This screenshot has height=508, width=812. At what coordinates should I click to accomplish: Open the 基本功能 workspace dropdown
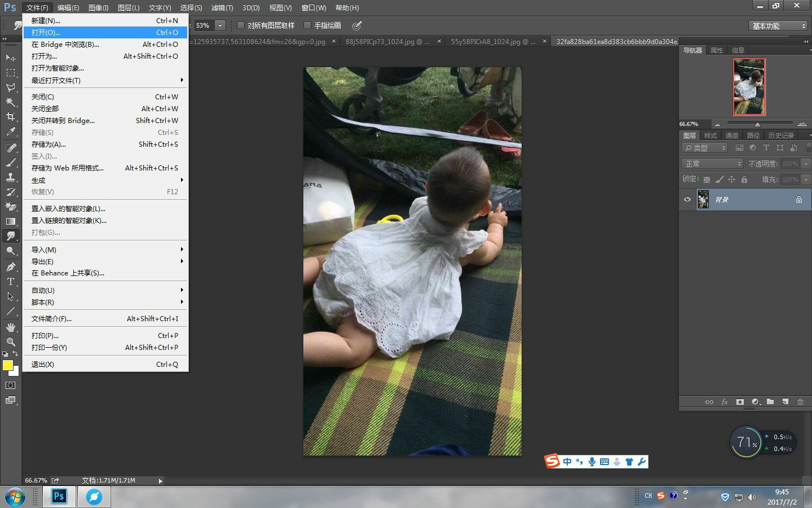779,26
